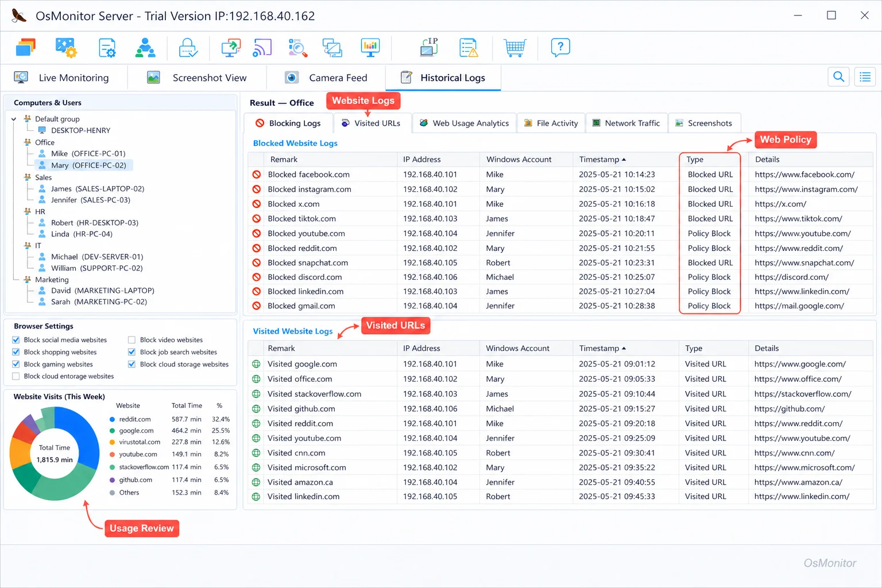
Task: Click the screen broadcast cast icon
Action: pyautogui.click(x=262, y=48)
